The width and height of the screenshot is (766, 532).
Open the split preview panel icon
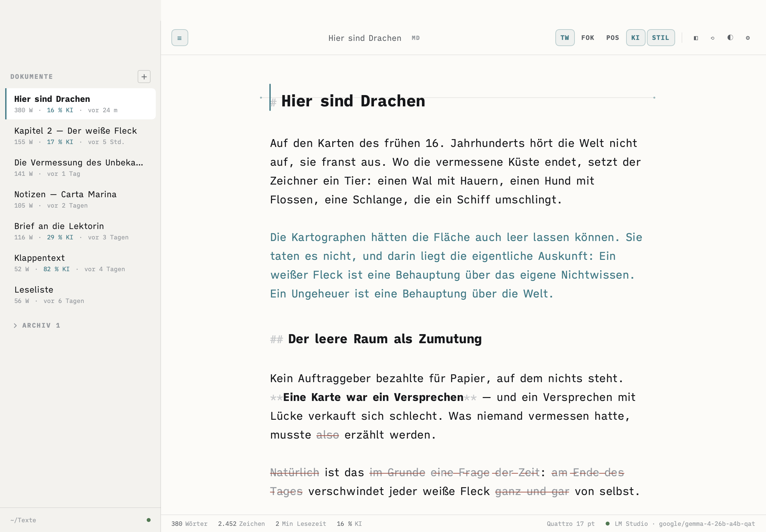[x=696, y=38]
